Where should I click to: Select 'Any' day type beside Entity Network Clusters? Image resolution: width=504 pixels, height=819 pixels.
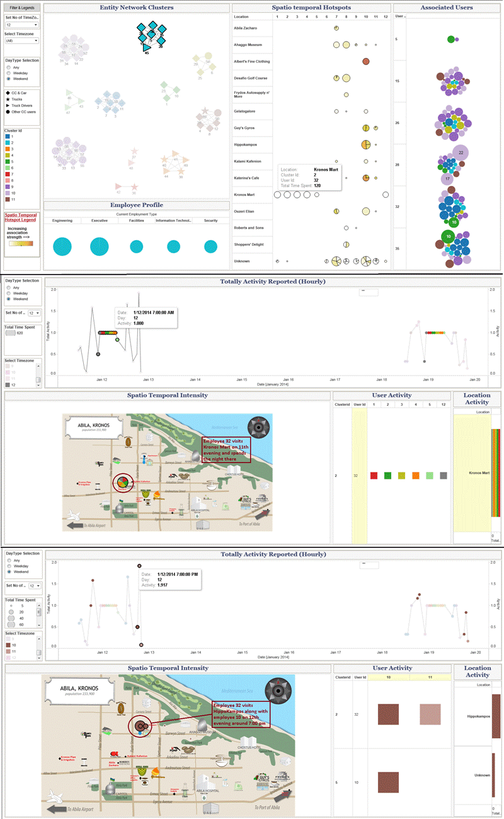(x=8, y=66)
